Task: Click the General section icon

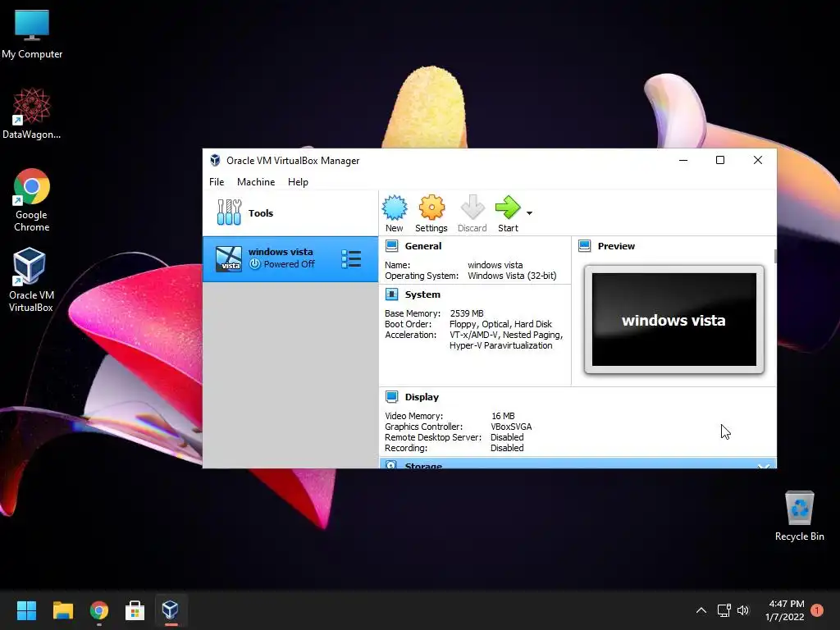Action: pos(391,246)
